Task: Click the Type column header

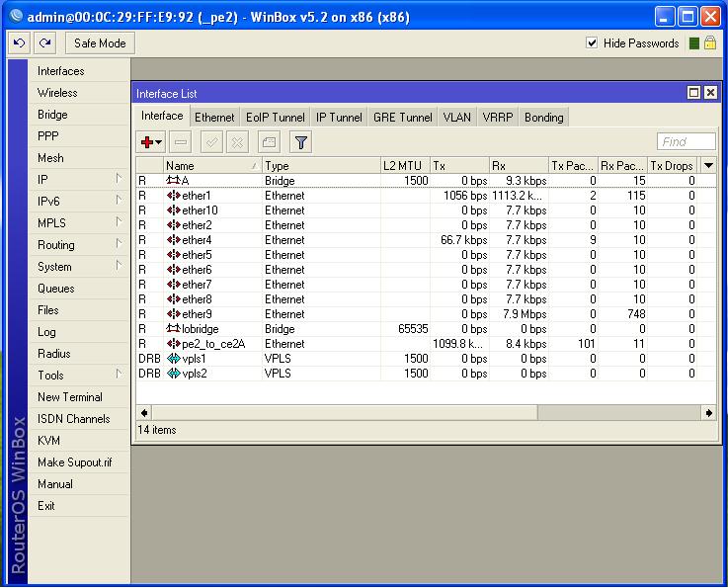Action: click(x=321, y=166)
